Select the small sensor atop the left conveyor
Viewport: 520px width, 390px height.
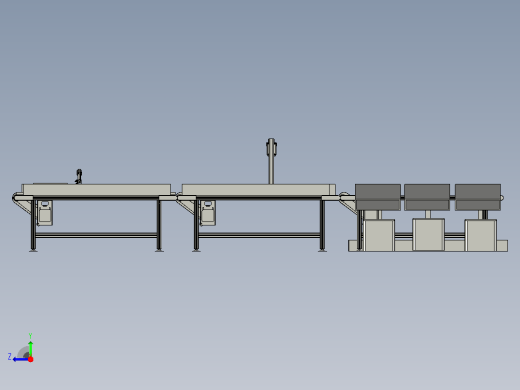point(79,176)
